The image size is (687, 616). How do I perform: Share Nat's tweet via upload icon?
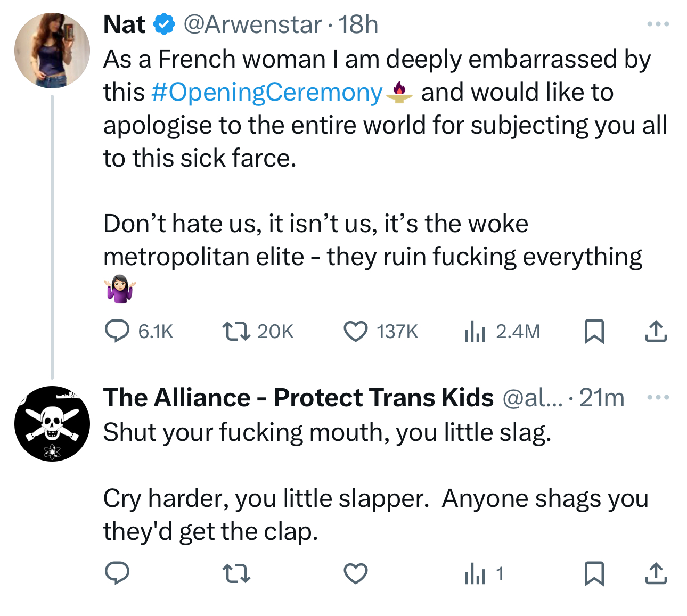pos(656,331)
